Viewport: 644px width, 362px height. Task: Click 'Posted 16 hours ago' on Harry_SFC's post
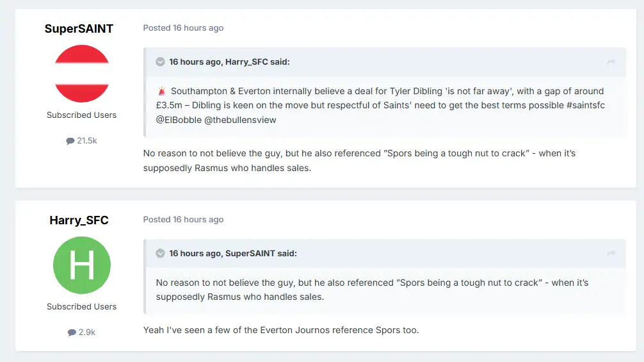click(183, 220)
